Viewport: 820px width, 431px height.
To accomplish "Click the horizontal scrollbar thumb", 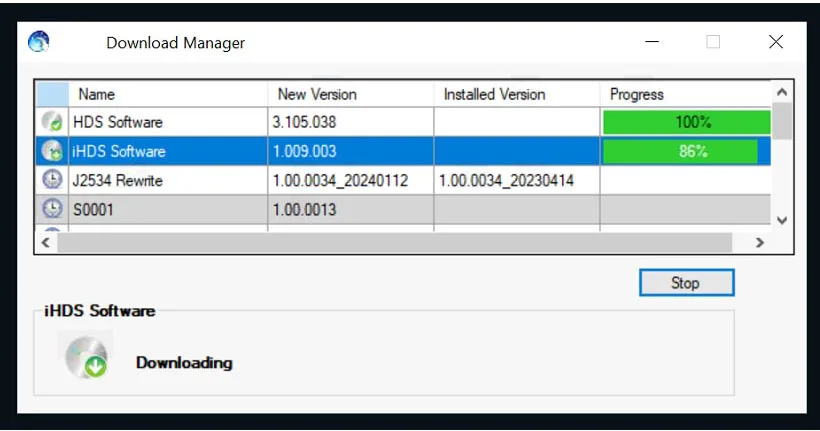I will [x=394, y=243].
